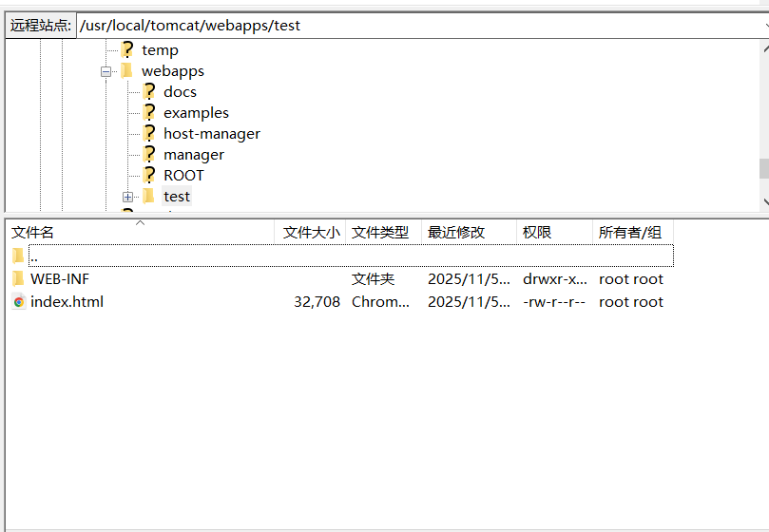Expand the test folder tree node
Viewport: 769px width, 532px height.
click(x=127, y=197)
